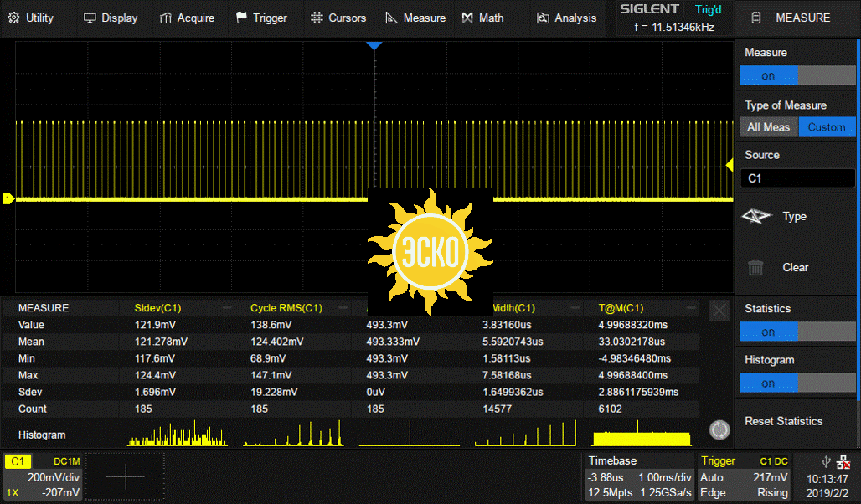Screen dimensions: 861x504
Task: Toggle the Measure on switch
Action: [x=797, y=75]
